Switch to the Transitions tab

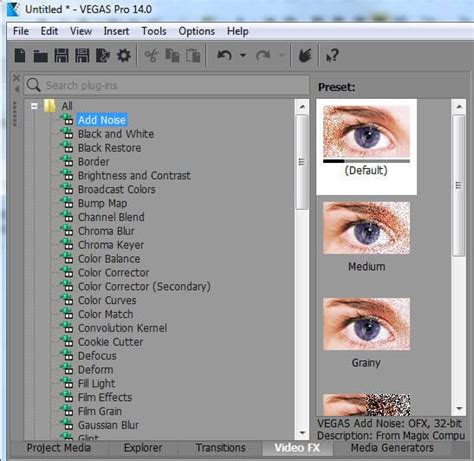tap(221, 448)
